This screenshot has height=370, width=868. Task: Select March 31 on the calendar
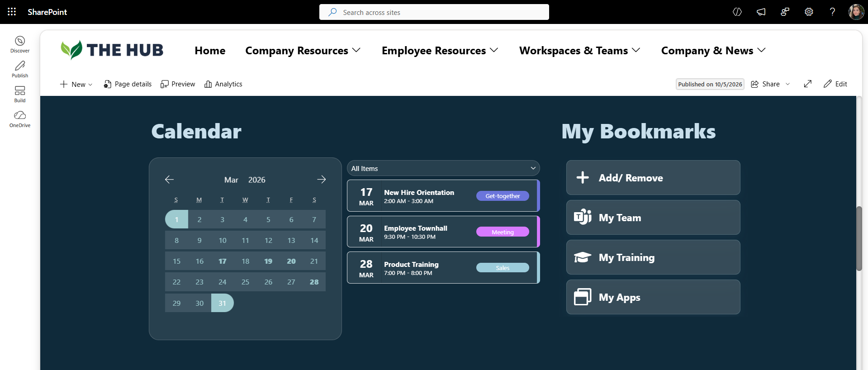point(223,303)
